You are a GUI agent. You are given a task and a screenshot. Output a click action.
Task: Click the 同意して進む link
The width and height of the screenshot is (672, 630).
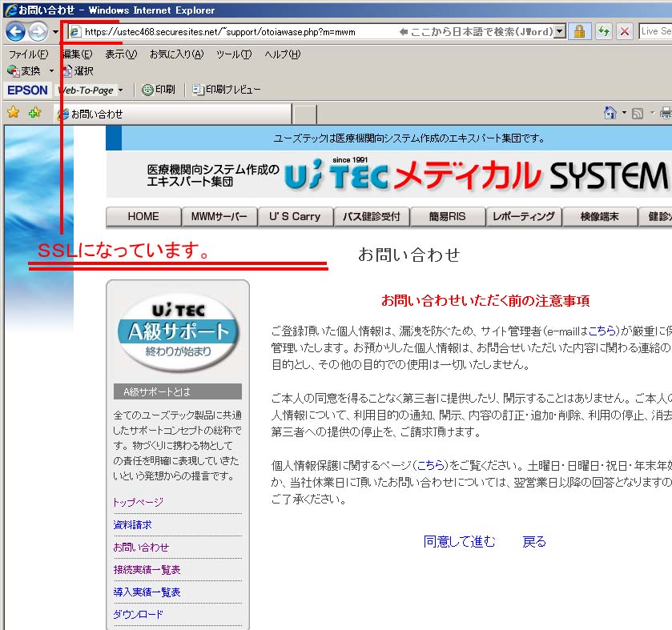460,542
